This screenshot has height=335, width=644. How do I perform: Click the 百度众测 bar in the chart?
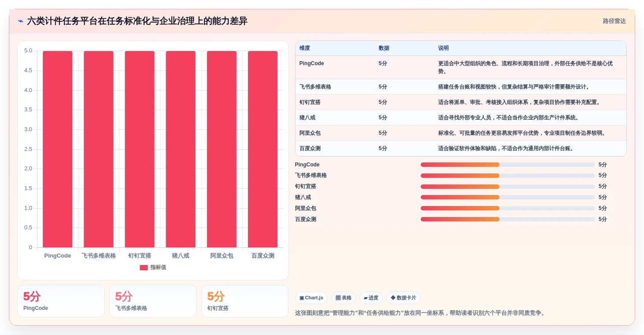pos(263,149)
